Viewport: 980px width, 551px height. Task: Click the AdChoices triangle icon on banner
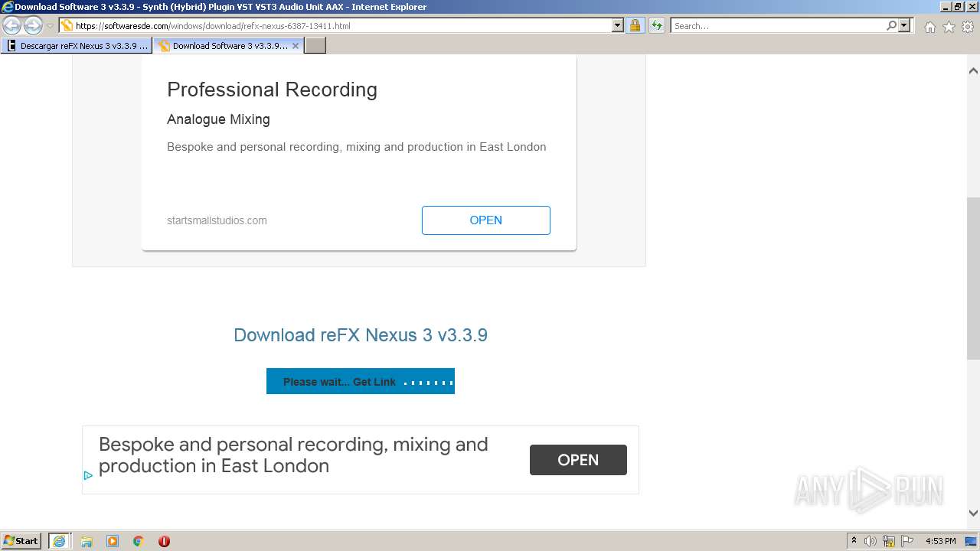click(x=88, y=475)
